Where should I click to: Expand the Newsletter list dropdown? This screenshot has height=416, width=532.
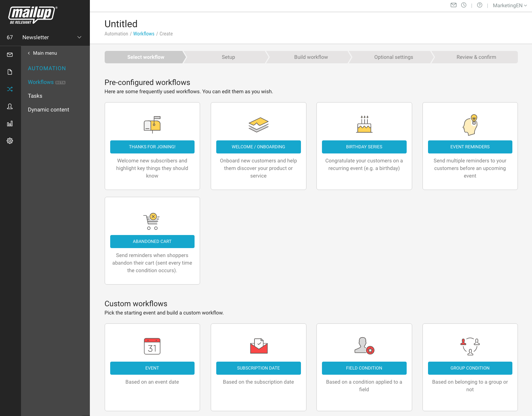[x=79, y=37]
